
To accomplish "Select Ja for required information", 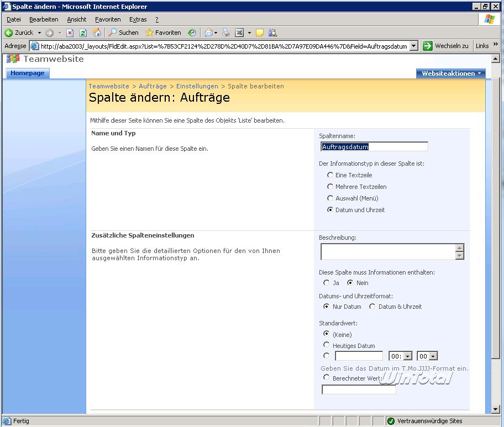I will coord(326,282).
